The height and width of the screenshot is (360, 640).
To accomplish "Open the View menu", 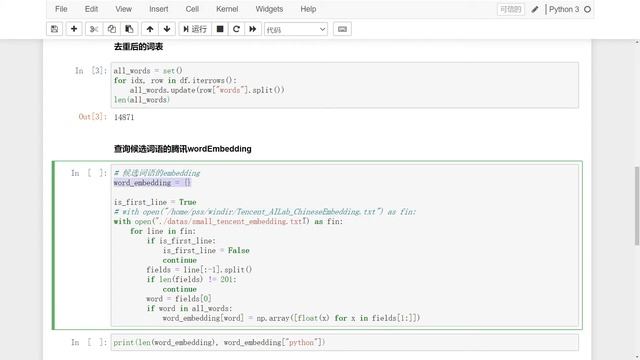I will click(123, 9).
